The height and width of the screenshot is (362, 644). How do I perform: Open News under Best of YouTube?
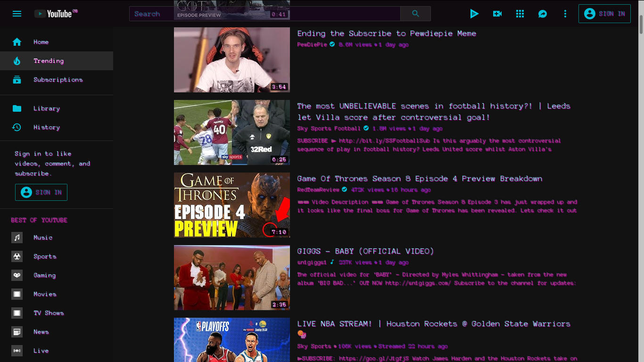[57, 332]
